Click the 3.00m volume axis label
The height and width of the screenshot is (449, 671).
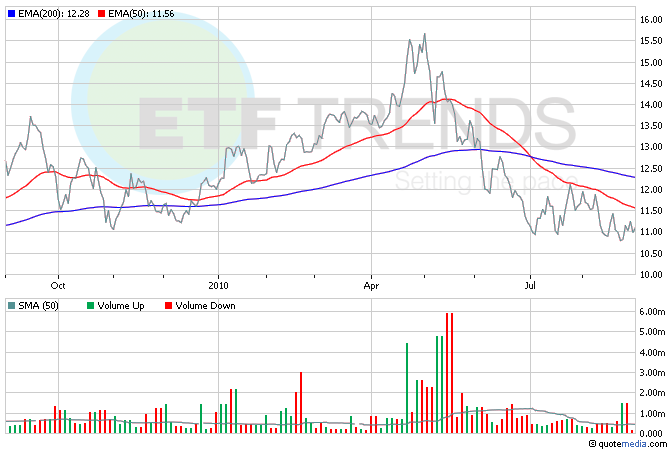(653, 373)
